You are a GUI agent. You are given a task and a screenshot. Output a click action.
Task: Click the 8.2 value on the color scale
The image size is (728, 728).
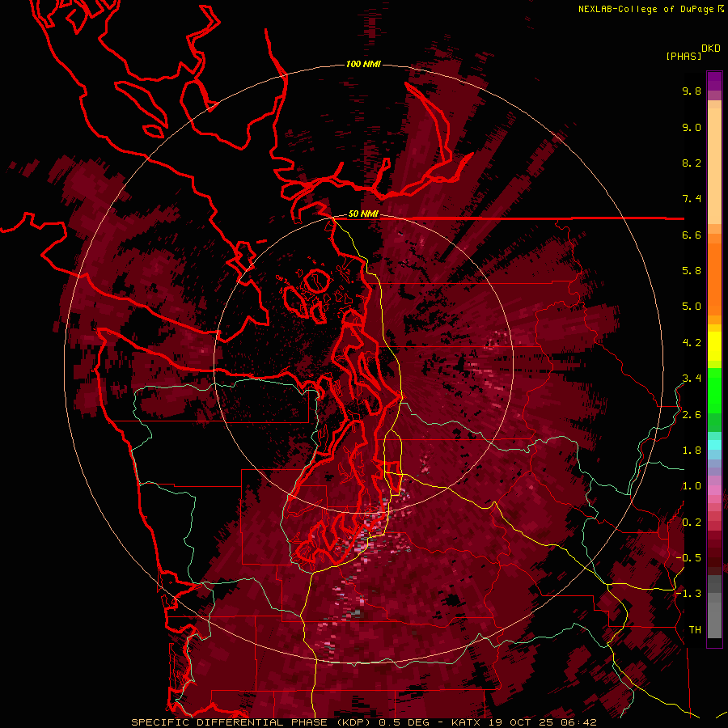692,163
